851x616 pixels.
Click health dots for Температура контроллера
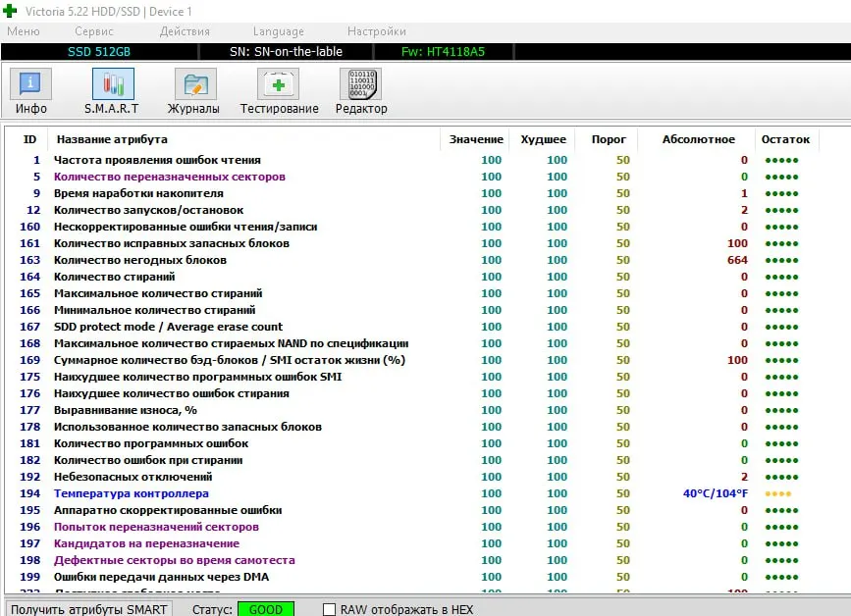click(777, 493)
